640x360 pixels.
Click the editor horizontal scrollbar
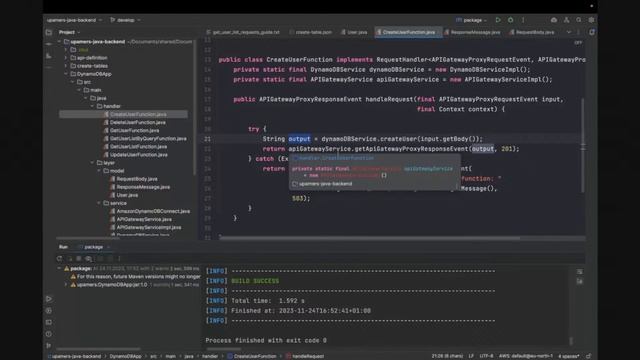369,238
